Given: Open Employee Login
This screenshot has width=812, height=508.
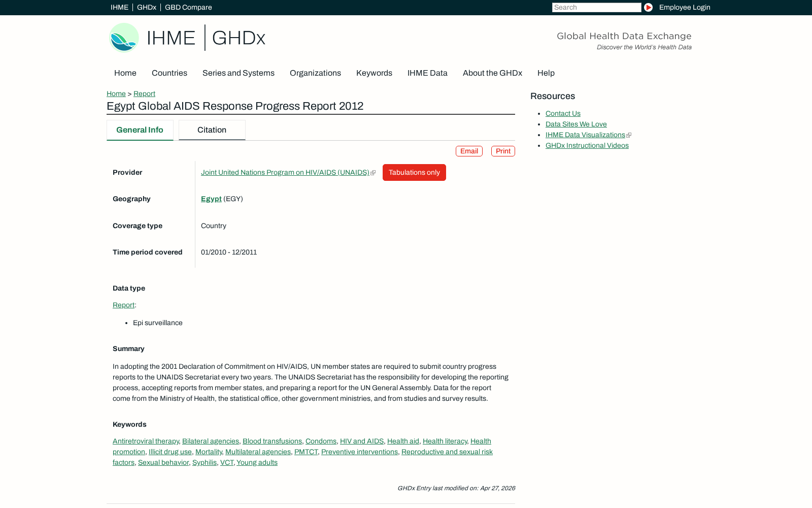Looking at the screenshot, I should pos(685,7).
